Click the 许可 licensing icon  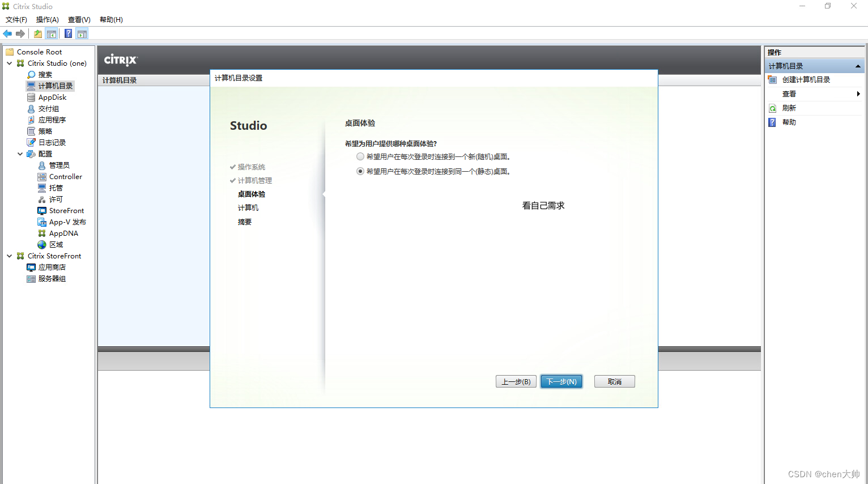tap(42, 199)
